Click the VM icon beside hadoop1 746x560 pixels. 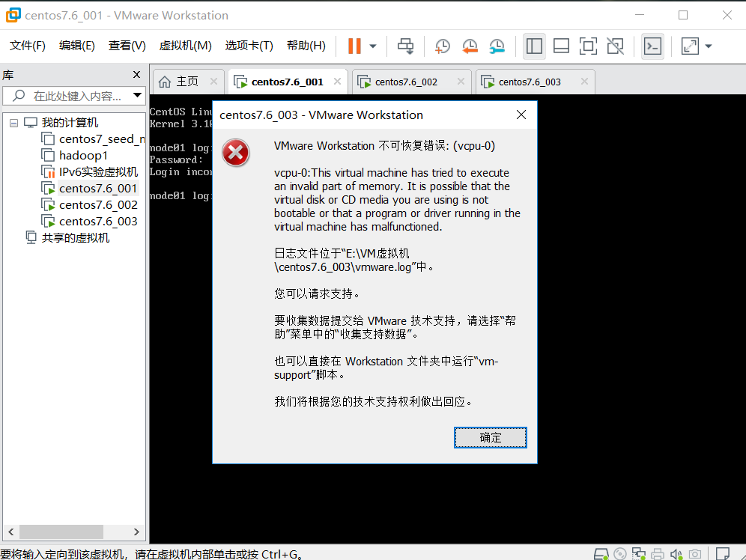(48, 156)
